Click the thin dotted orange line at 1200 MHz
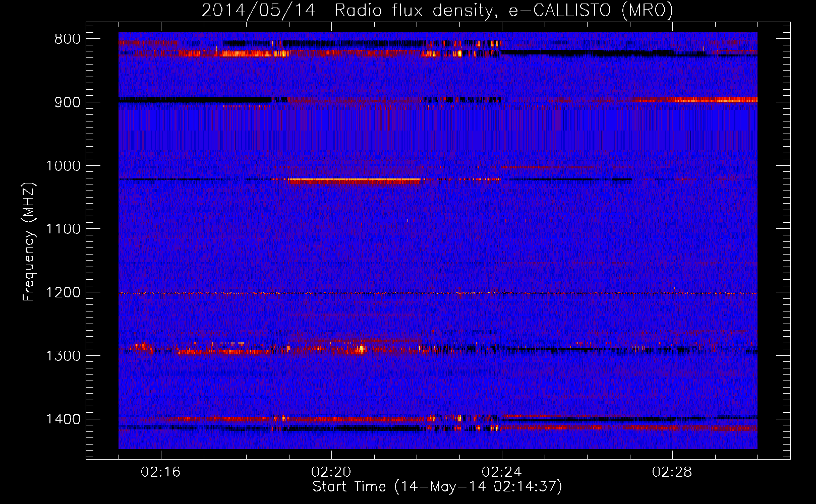 (438, 293)
